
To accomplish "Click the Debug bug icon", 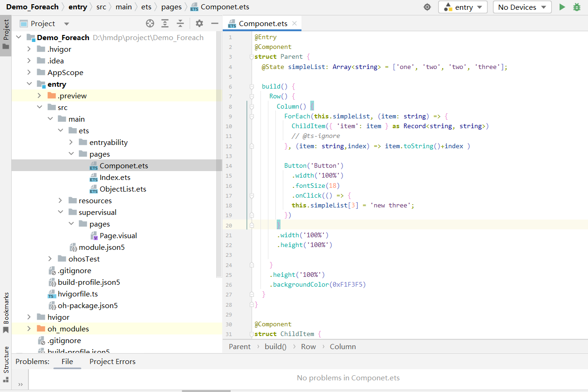I will pyautogui.click(x=577, y=7).
